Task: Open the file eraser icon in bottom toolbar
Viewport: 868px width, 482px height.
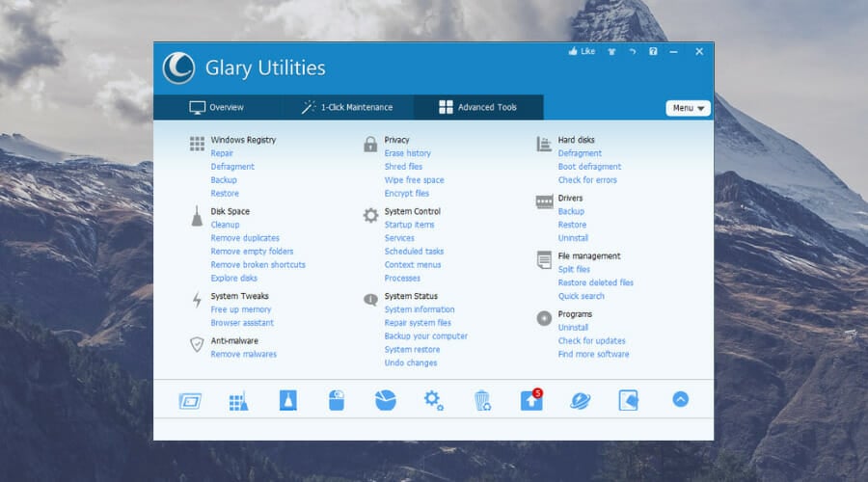Action: click(628, 400)
